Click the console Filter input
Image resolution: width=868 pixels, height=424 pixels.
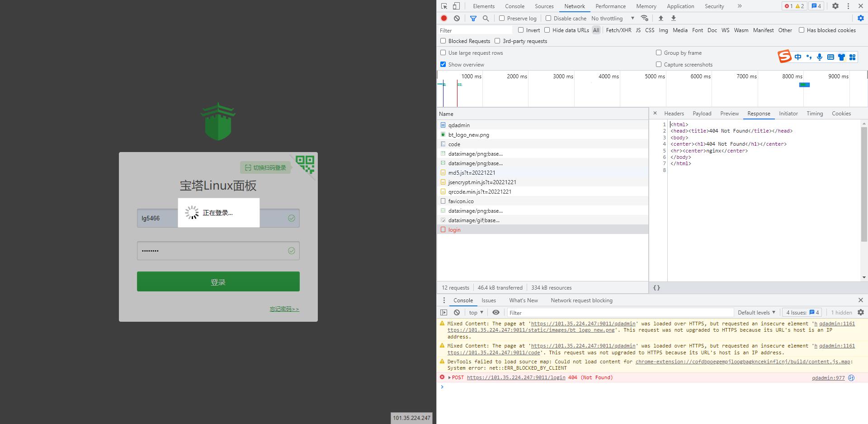point(619,313)
